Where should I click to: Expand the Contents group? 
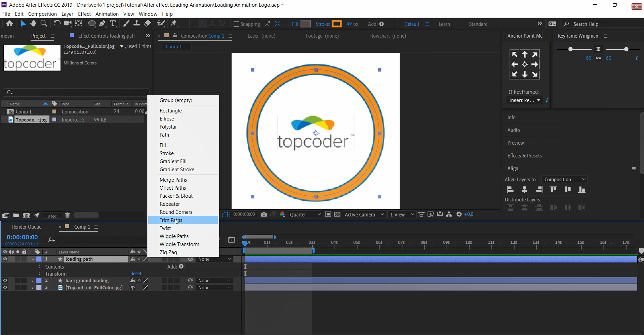coord(40,267)
